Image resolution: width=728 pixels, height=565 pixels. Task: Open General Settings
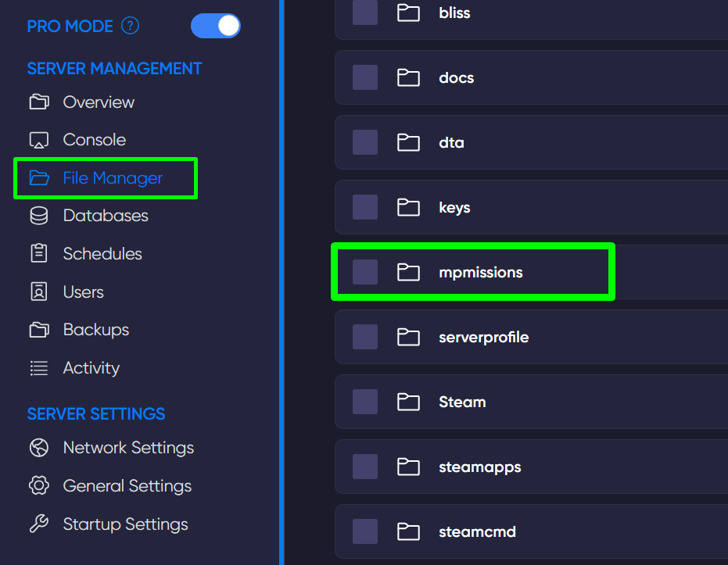click(x=127, y=486)
